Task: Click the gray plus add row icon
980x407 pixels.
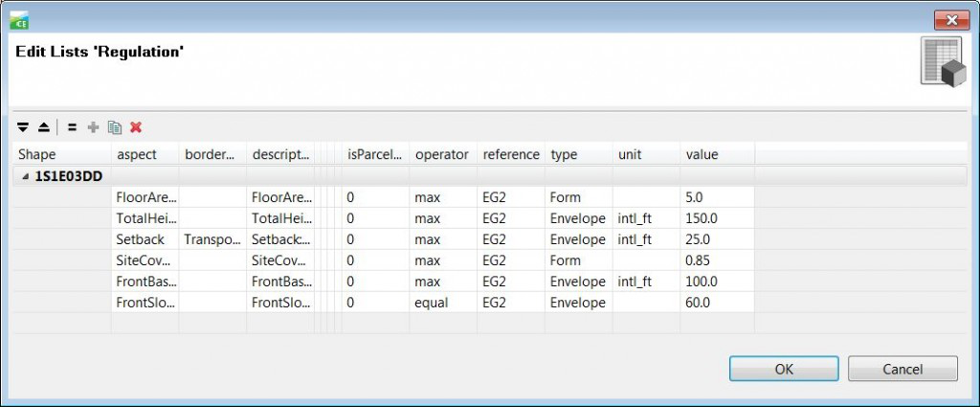Action: 93,127
